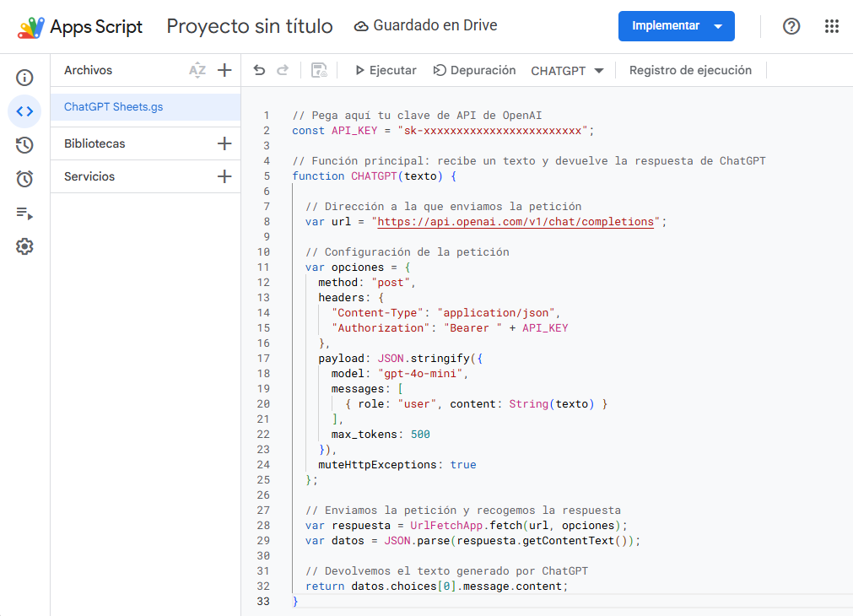This screenshot has height=616, width=853.
Task: Click "application/json" string on line 14
Action: pyautogui.click(x=495, y=313)
